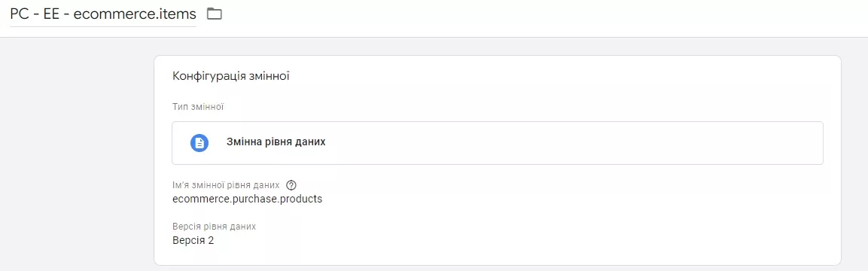Click the Тип змінної label
This screenshot has width=868, height=271.
click(x=198, y=106)
